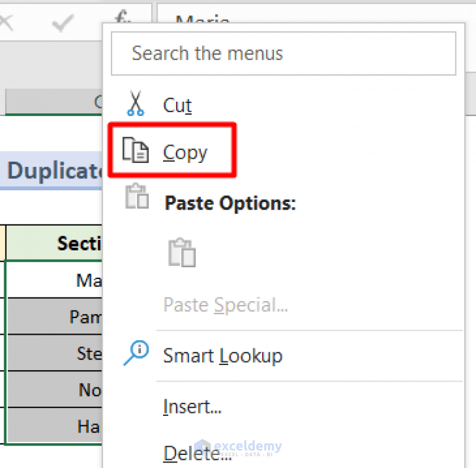
Task: Select Cut from the context menu
Action: 177,105
